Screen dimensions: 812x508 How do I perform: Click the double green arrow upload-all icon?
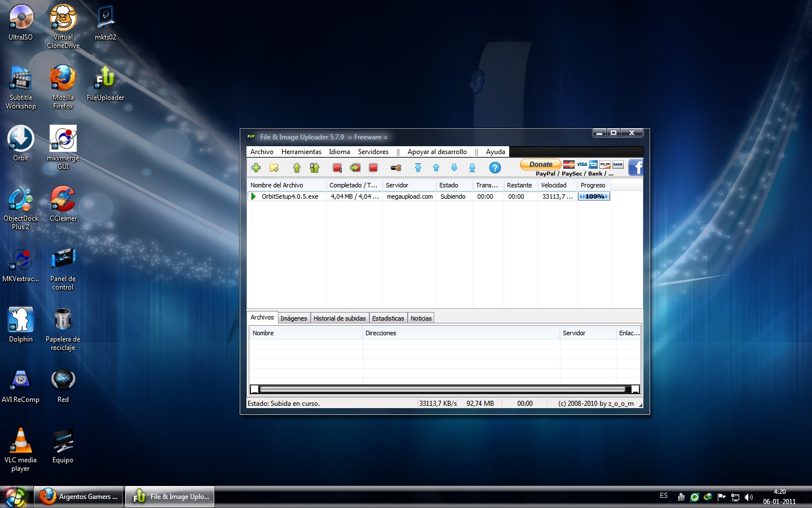(x=315, y=168)
